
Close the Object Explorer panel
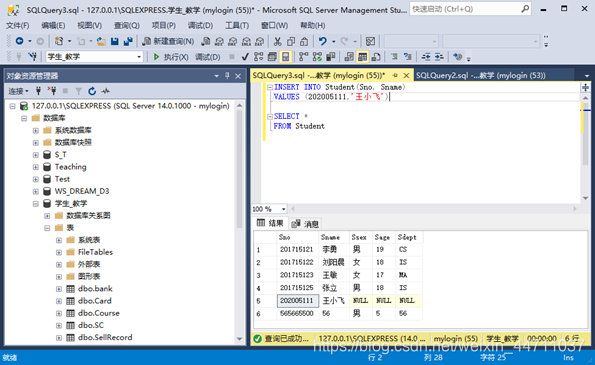click(x=238, y=76)
